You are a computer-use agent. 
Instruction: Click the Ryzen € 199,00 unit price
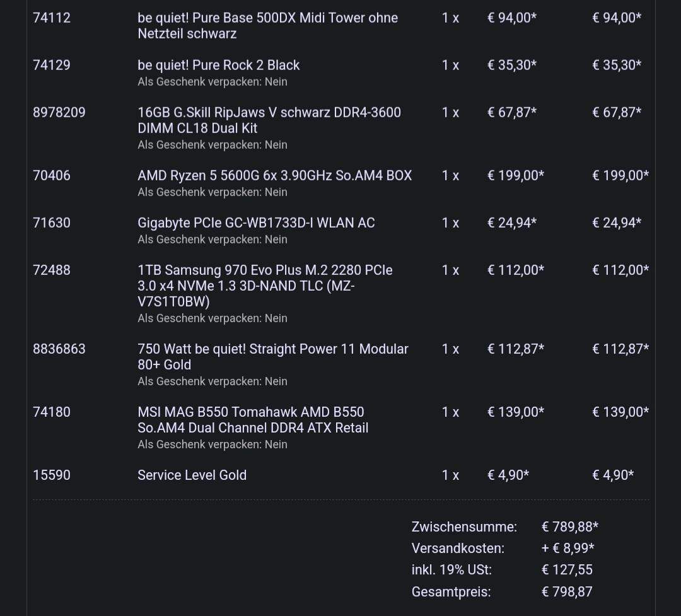[x=515, y=175]
